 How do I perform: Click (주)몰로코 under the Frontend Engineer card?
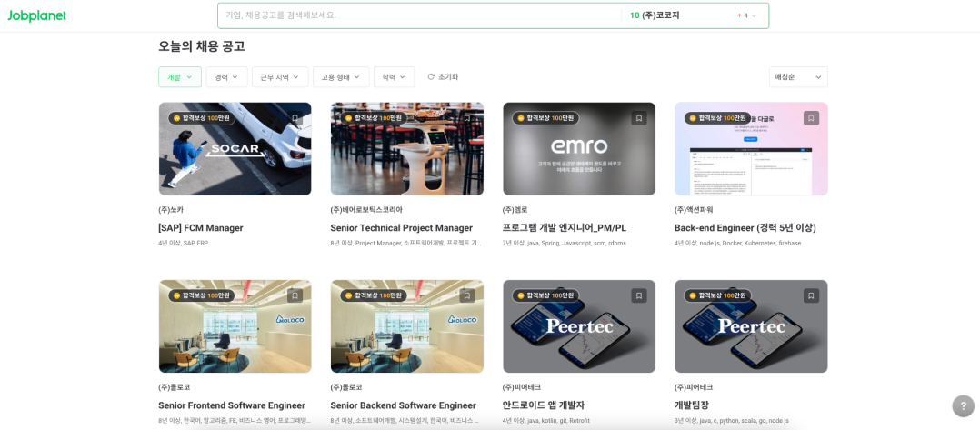tap(175, 387)
